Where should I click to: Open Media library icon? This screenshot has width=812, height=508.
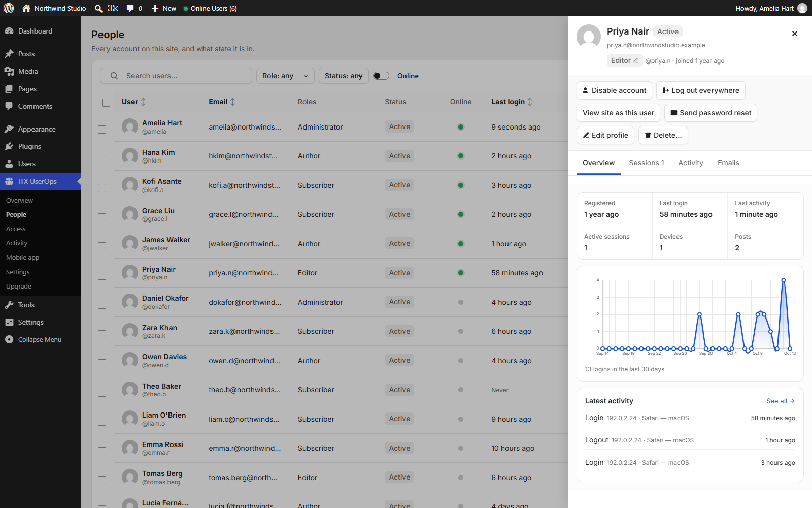point(9,71)
